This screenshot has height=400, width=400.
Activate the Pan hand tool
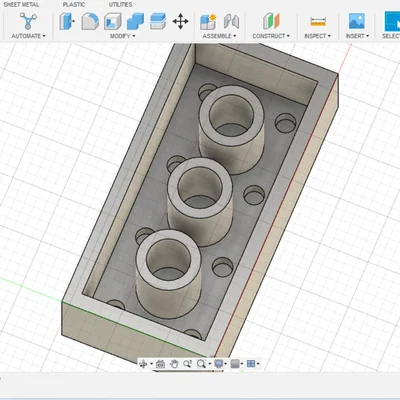tap(174, 364)
